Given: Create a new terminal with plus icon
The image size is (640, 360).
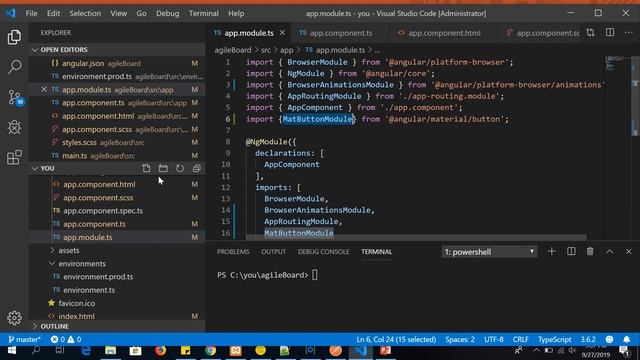Looking at the screenshot, I should pyautogui.click(x=551, y=251).
